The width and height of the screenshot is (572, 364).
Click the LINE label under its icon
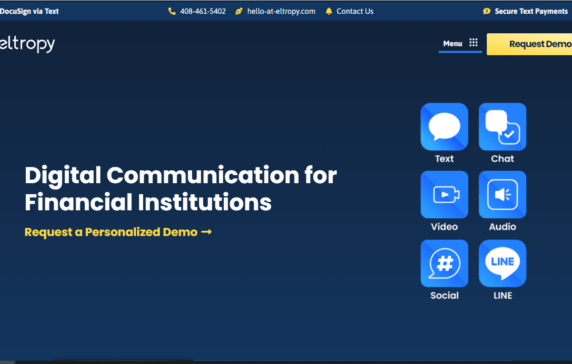503,295
